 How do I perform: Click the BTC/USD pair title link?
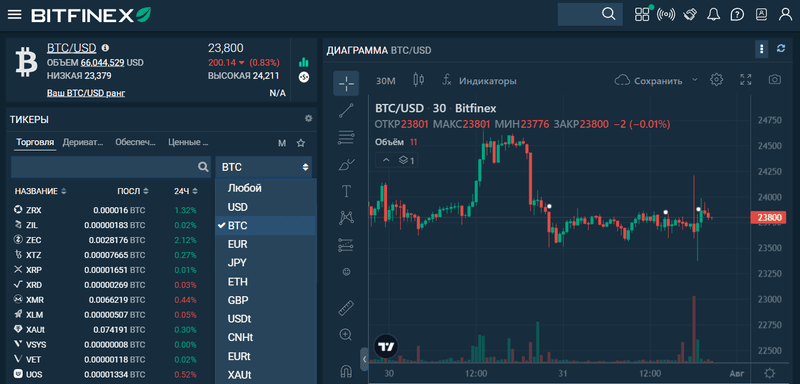(x=71, y=47)
